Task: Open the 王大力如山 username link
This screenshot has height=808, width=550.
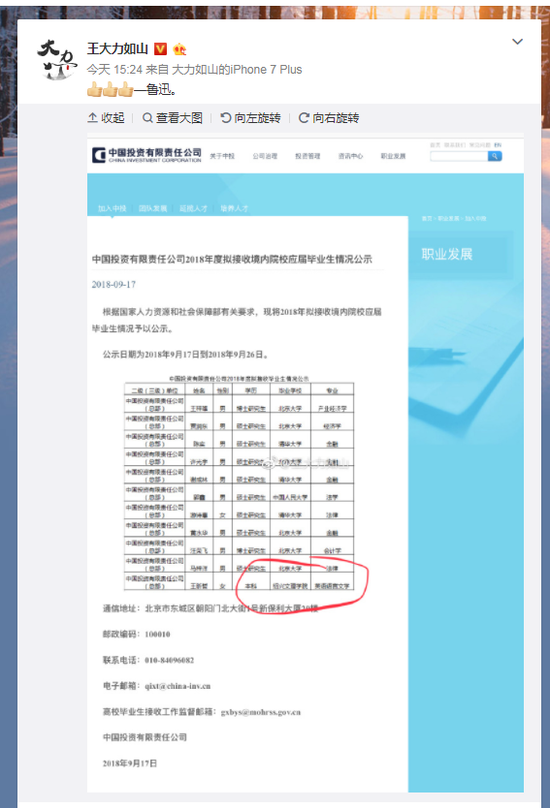Action: pos(118,48)
